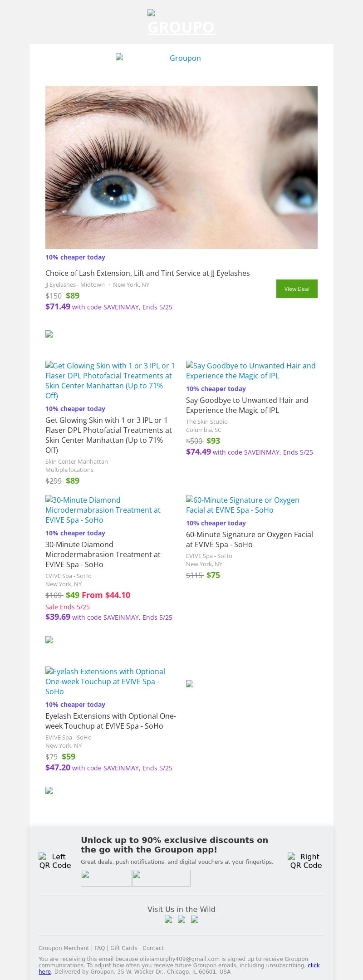Image resolution: width=363 pixels, height=980 pixels.
Task: Open the FAQ footer link
Action: [99, 948]
